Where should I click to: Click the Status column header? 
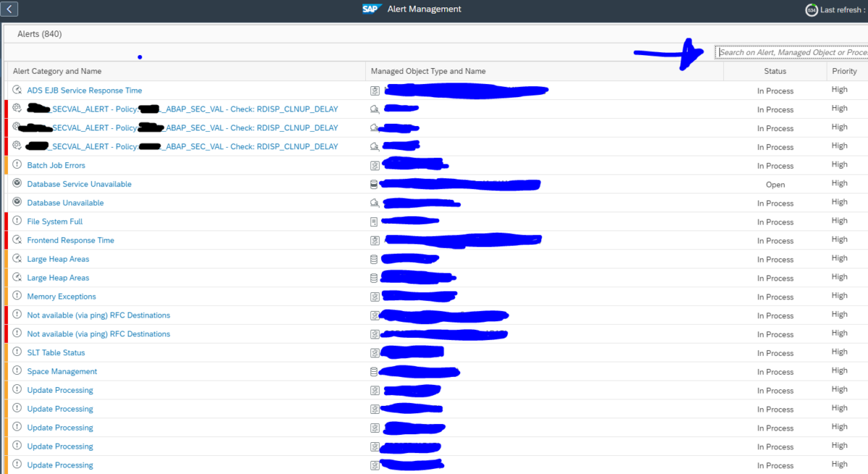775,70
